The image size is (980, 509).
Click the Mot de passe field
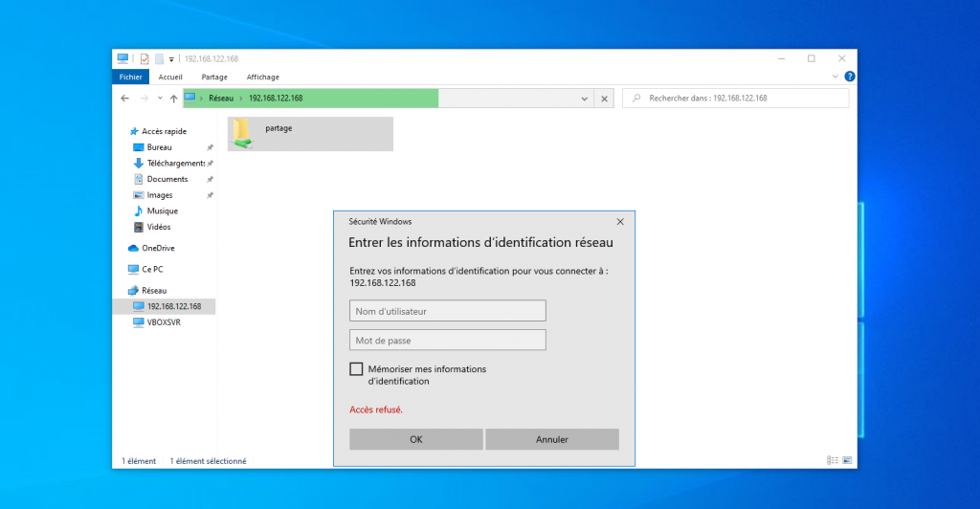pos(447,340)
